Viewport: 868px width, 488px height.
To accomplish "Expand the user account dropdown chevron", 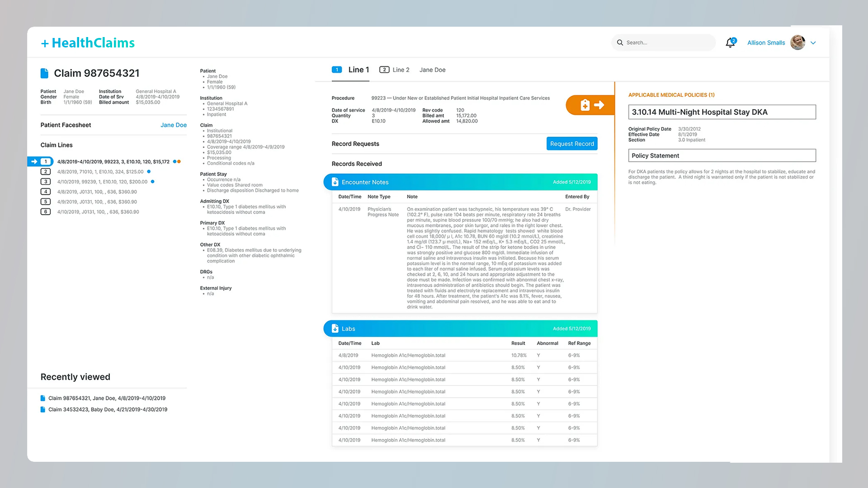I will coord(813,43).
